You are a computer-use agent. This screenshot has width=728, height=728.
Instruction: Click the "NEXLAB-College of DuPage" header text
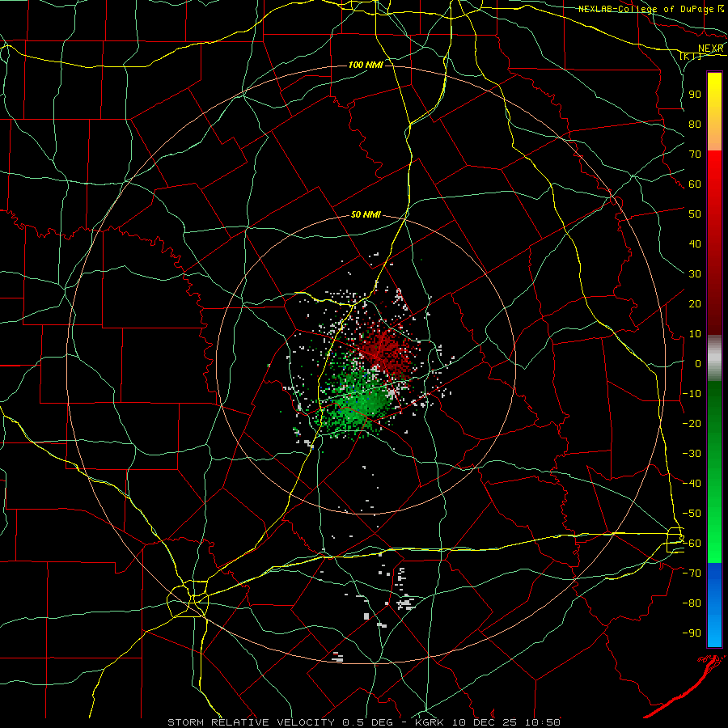click(645, 9)
